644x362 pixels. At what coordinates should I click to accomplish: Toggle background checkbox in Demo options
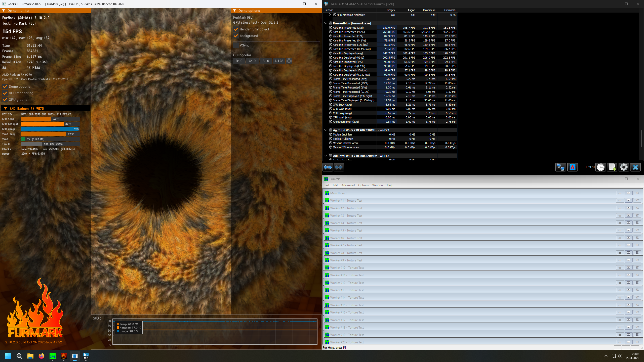236,36
